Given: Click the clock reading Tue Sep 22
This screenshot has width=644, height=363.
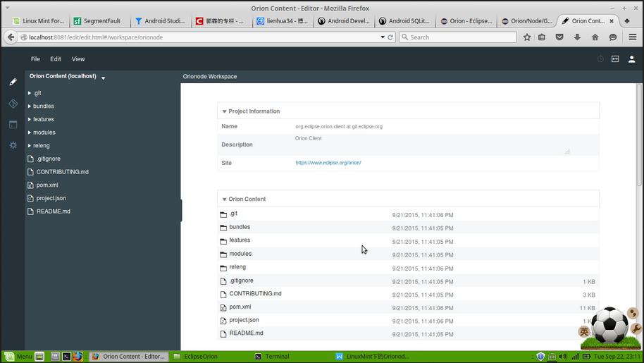Looking at the screenshot, I should (617, 357).
